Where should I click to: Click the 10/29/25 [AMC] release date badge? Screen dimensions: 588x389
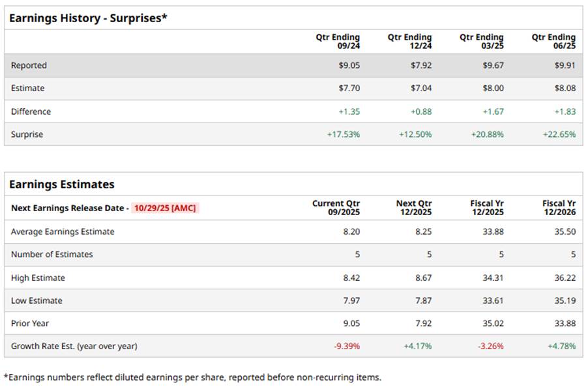point(164,208)
